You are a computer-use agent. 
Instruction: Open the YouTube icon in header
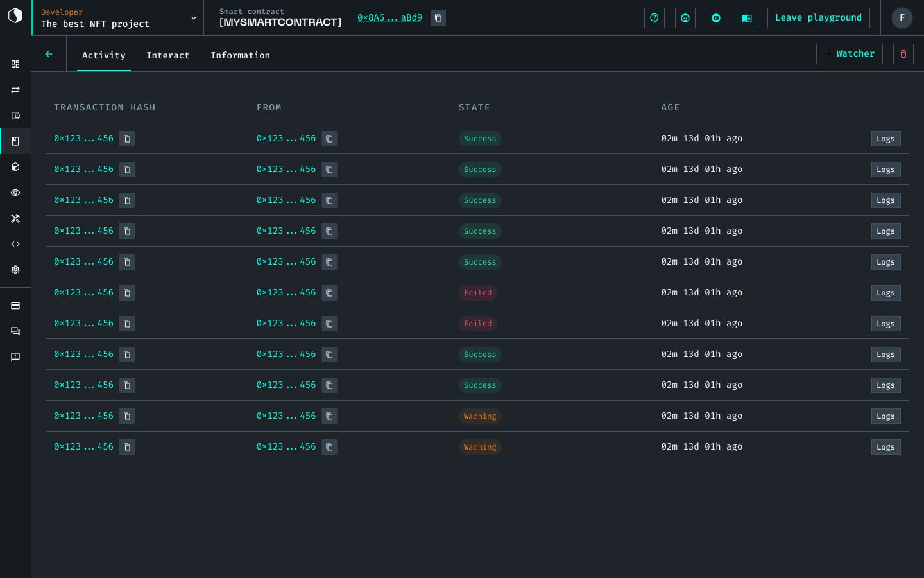[716, 18]
